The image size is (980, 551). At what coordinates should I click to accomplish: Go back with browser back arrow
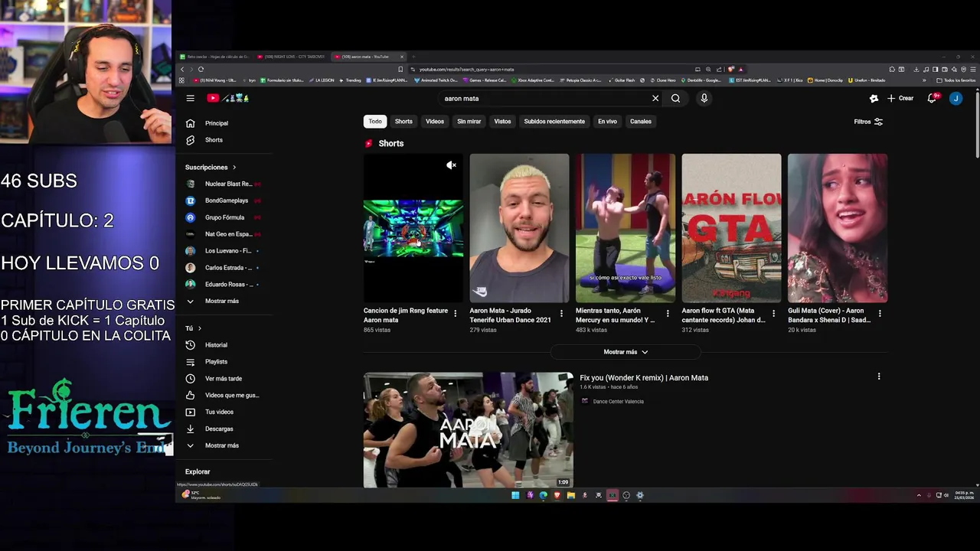pyautogui.click(x=182, y=69)
